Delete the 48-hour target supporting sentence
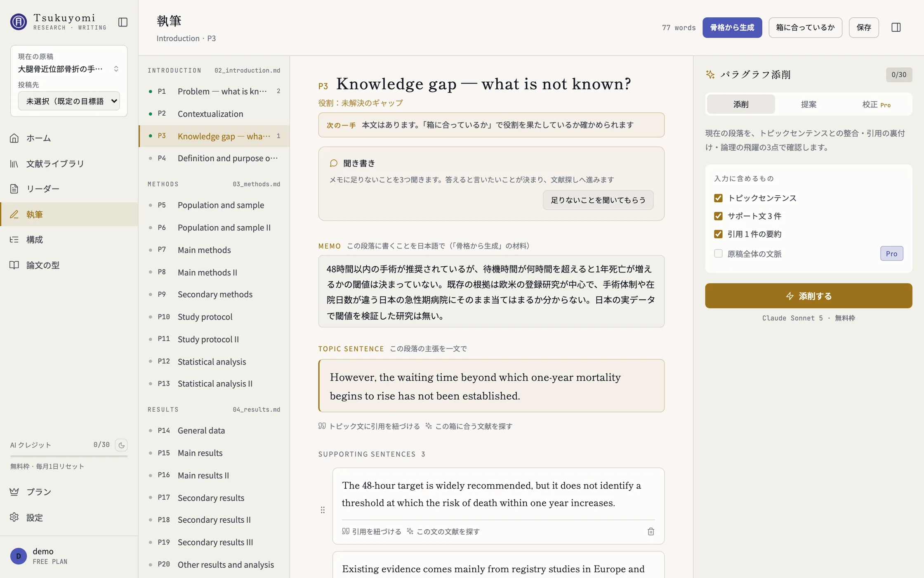The height and width of the screenshot is (578, 924). pos(651,531)
